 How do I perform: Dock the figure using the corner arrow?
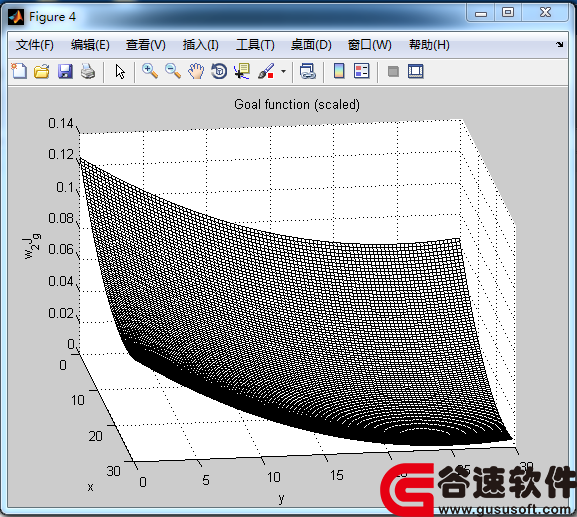[560, 45]
